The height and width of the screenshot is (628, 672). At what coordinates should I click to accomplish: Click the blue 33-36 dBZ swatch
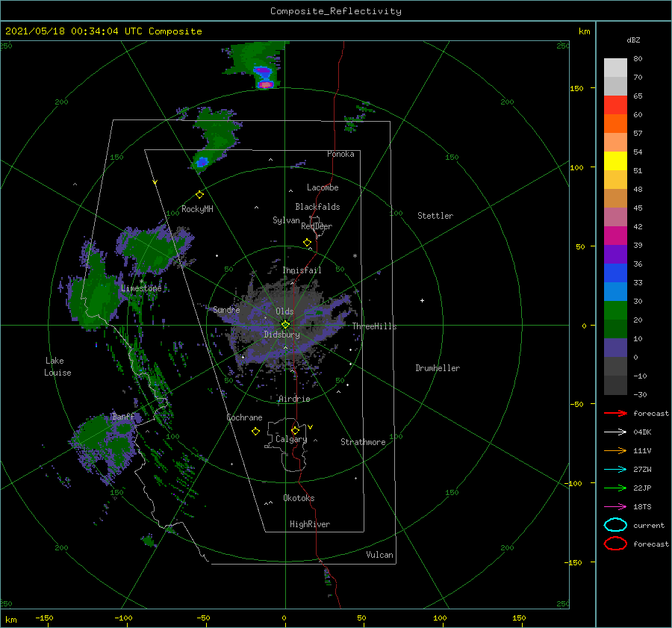[x=615, y=273]
